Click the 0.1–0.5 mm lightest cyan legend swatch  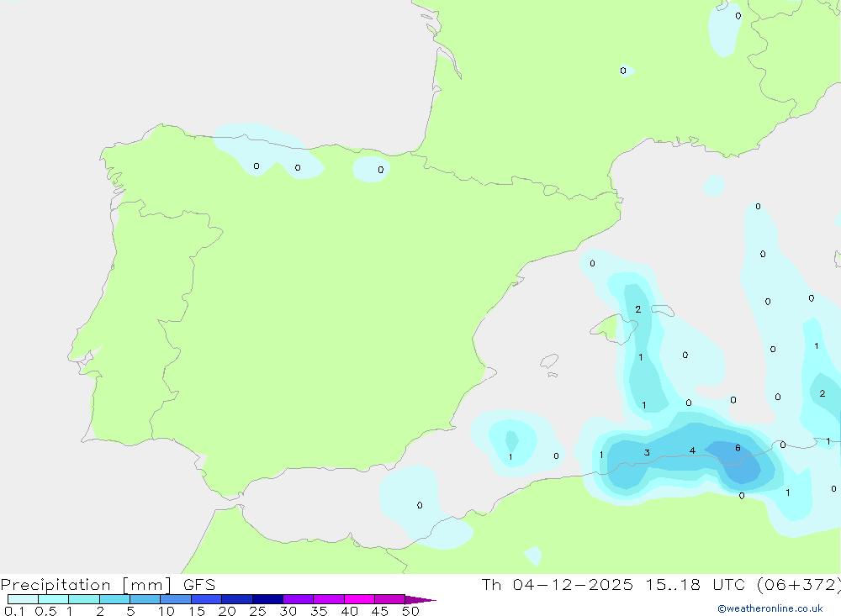click(x=23, y=599)
